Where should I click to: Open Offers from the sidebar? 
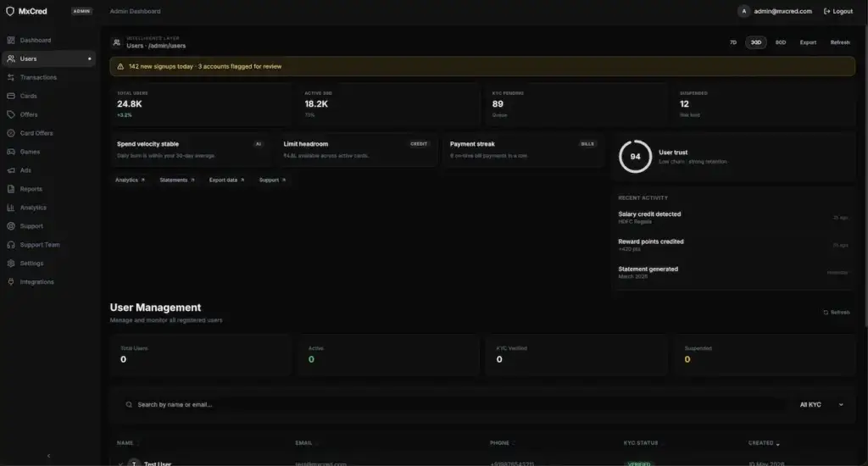[x=48, y=114]
